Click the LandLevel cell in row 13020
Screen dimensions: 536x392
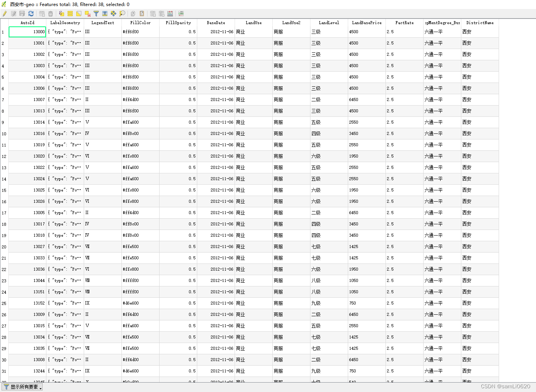click(x=329, y=156)
